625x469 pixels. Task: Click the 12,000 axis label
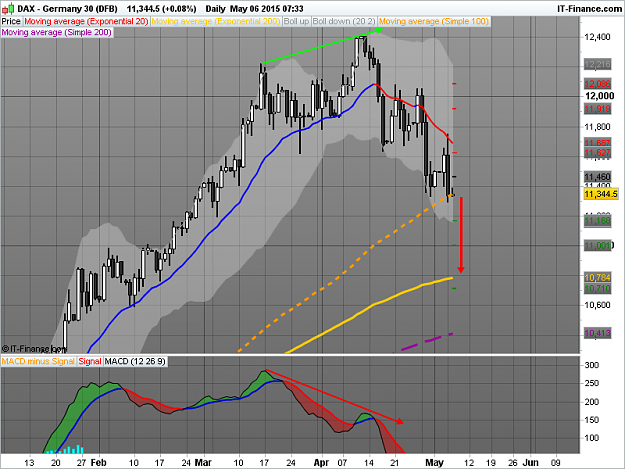(599, 96)
